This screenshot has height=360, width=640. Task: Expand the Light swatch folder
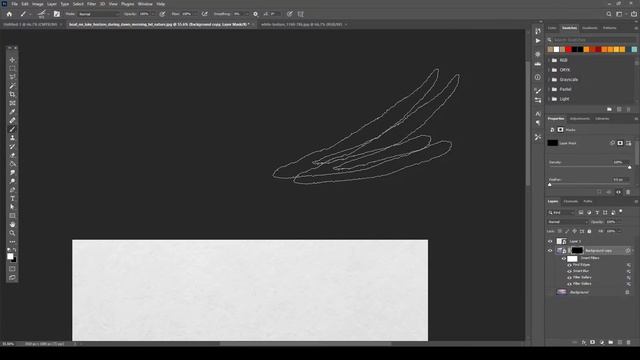click(x=549, y=99)
